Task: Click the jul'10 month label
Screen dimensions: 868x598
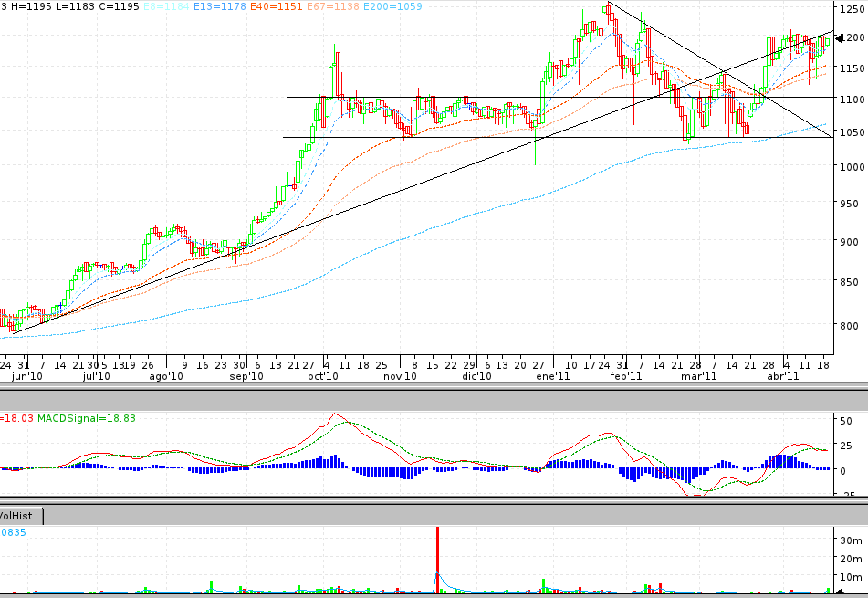Action: [x=97, y=376]
